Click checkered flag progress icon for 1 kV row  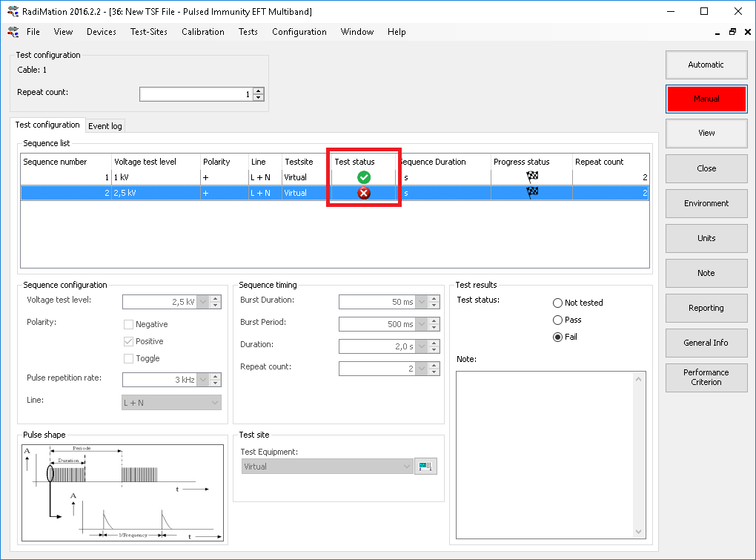532,177
